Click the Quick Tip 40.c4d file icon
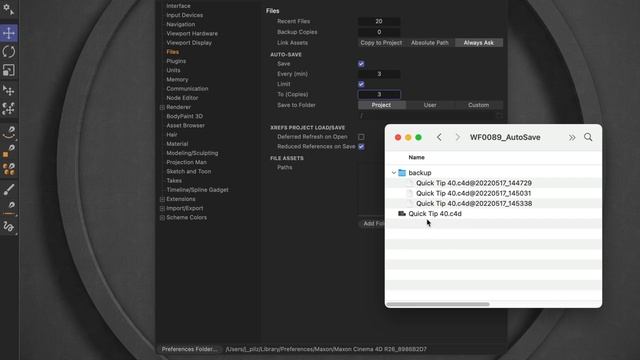This screenshot has width=640, height=360. (402, 213)
